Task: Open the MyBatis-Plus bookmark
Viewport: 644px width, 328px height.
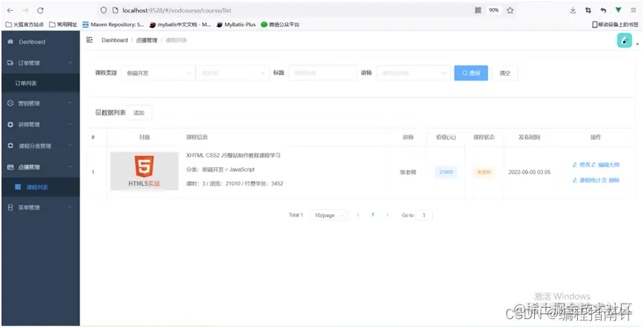Action: 236,25
